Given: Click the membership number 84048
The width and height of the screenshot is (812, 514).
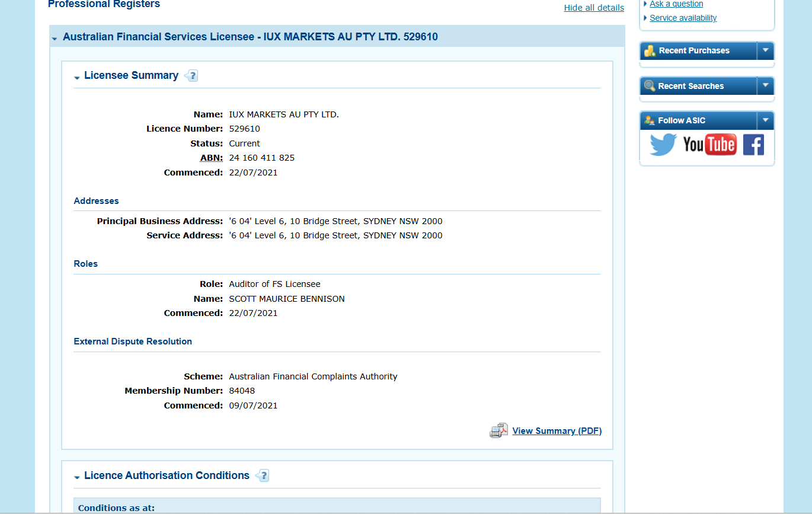Looking at the screenshot, I should (242, 391).
